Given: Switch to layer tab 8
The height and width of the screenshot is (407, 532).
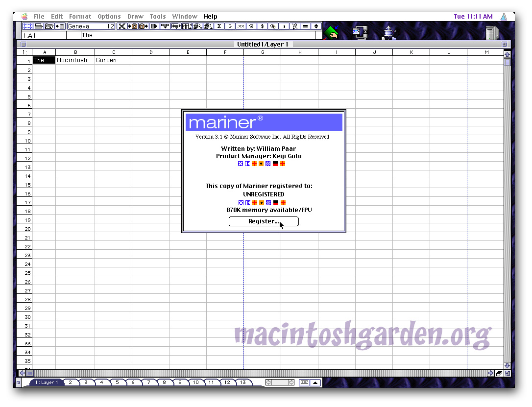Looking at the screenshot, I should click(164, 382).
